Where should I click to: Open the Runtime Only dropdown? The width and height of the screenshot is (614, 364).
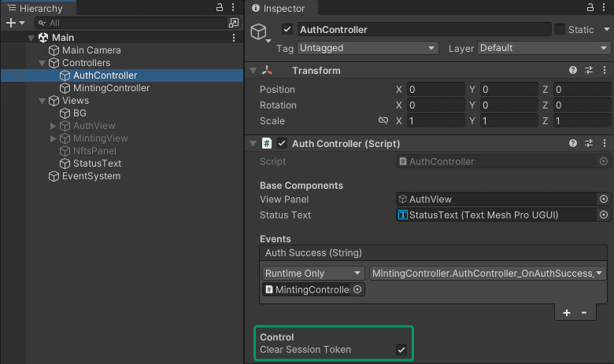tap(313, 274)
